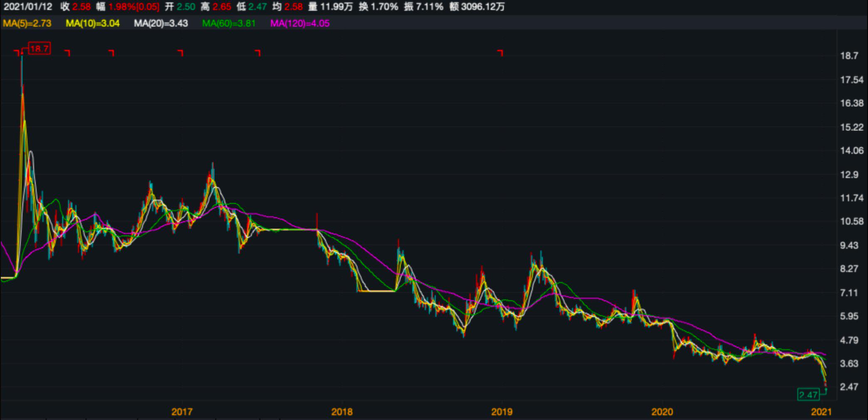Click the turnover 换 1.70% value
Image resolution: width=868 pixels, height=420 pixels.
tap(378, 7)
